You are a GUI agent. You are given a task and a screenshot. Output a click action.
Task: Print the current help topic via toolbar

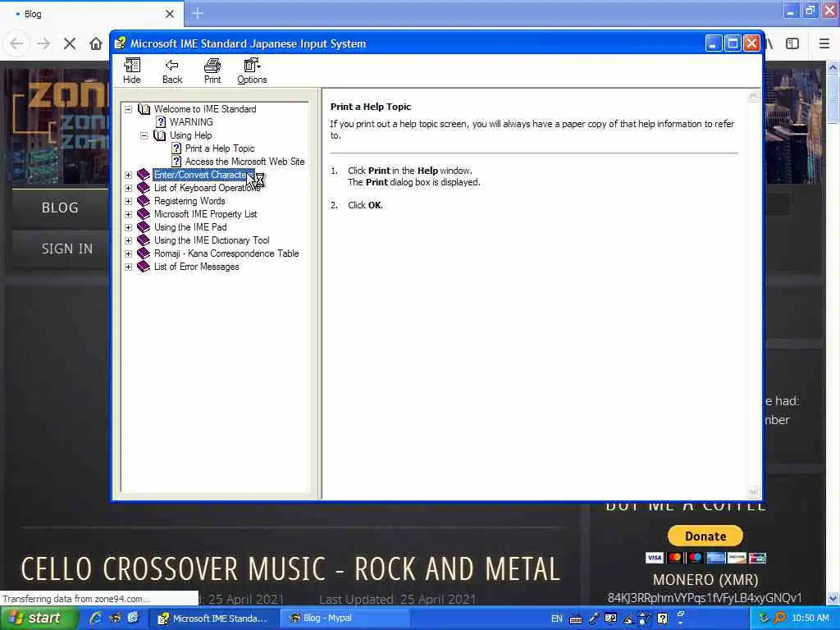pos(212,71)
